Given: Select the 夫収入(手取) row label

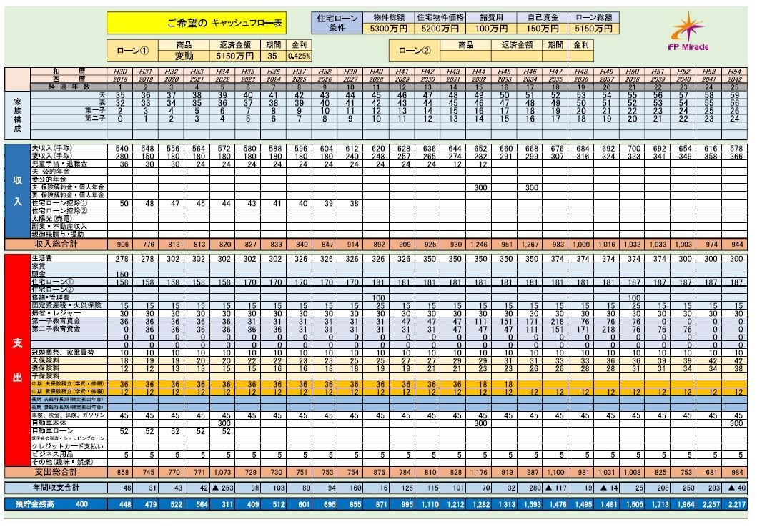Looking at the screenshot, I should [69, 148].
